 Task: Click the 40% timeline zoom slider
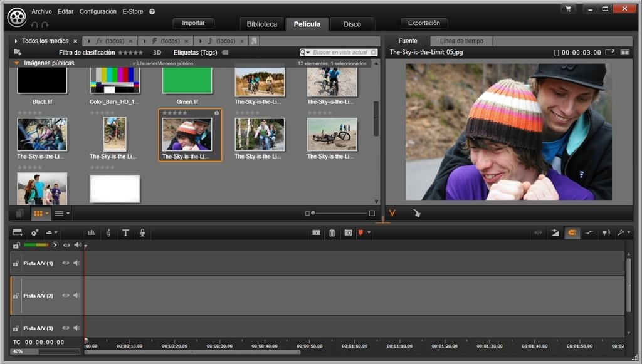pyautogui.click(x=45, y=351)
